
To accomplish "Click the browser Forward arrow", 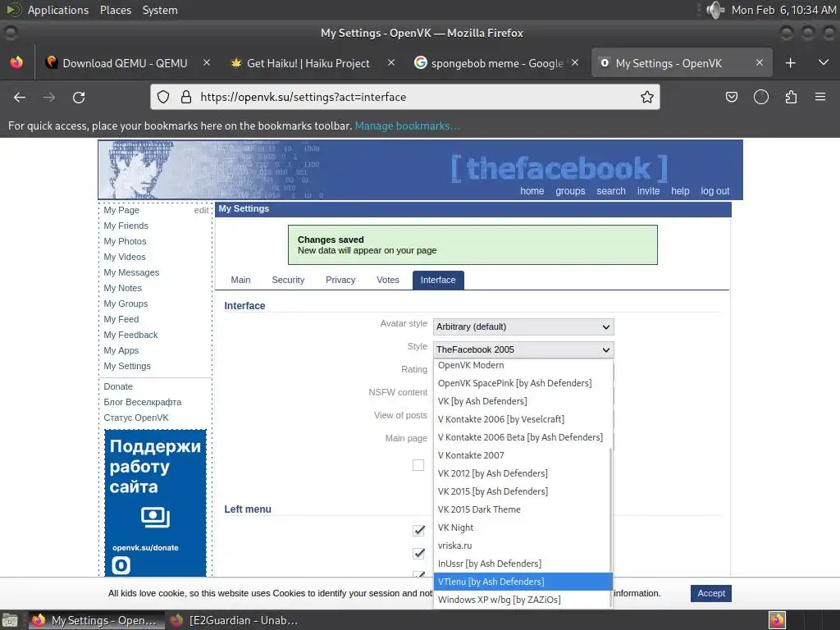I will (x=49, y=97).
